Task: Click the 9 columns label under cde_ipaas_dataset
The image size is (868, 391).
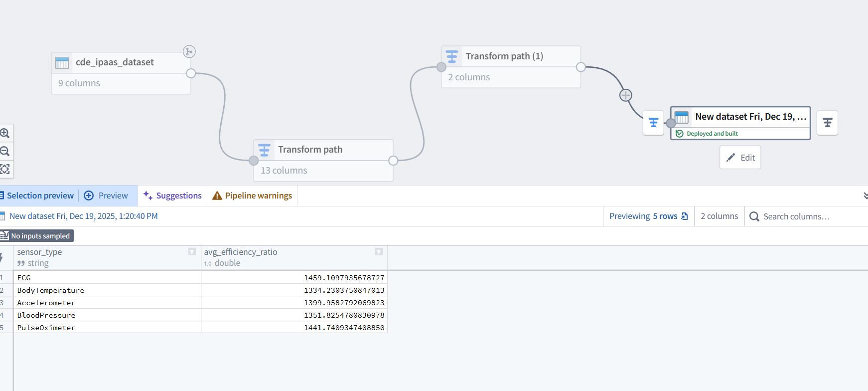Action: 79,83
